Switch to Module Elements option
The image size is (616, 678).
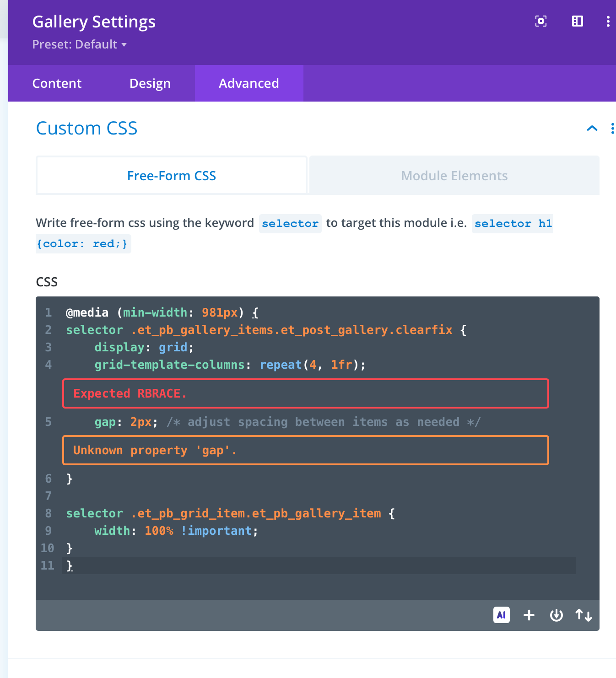(454, 176)
